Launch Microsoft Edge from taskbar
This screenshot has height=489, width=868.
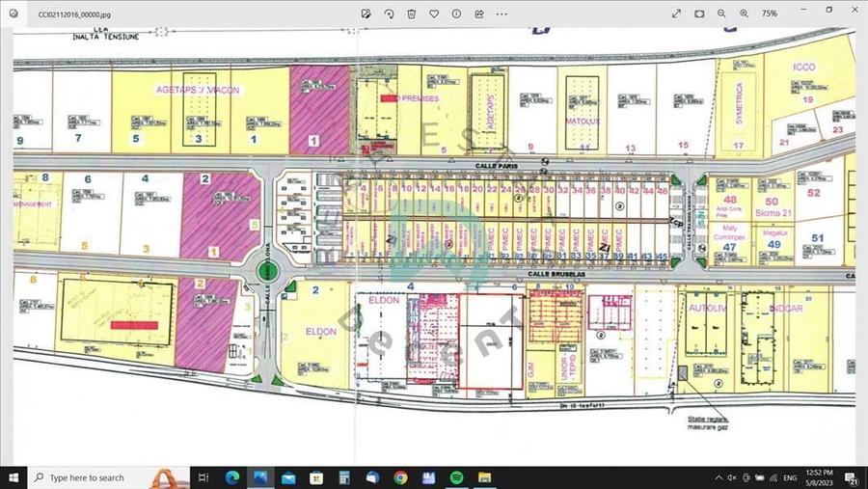click(x=231, y=477)
